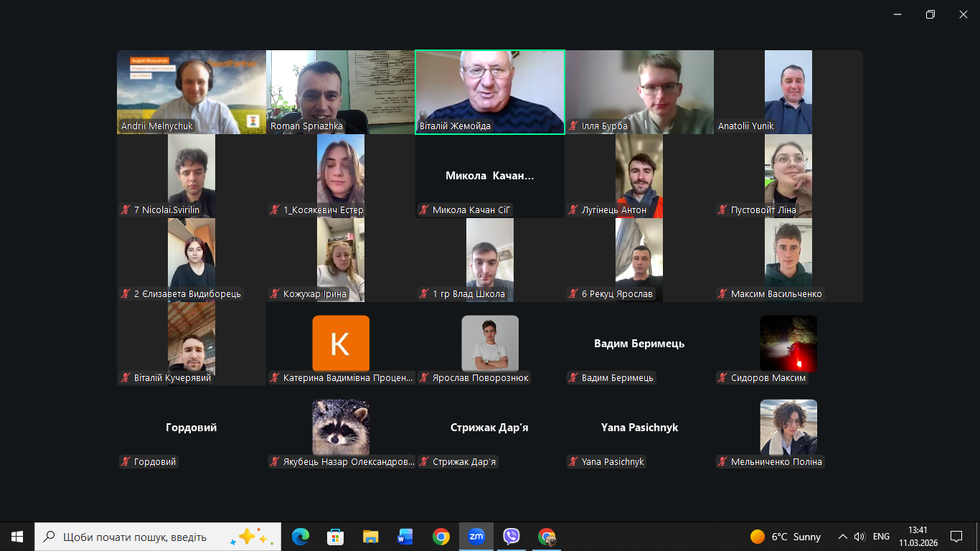Click the dark night photo avatar of Сидоров Максим
Screen dimensions: 980x551
tap(788, 344)
